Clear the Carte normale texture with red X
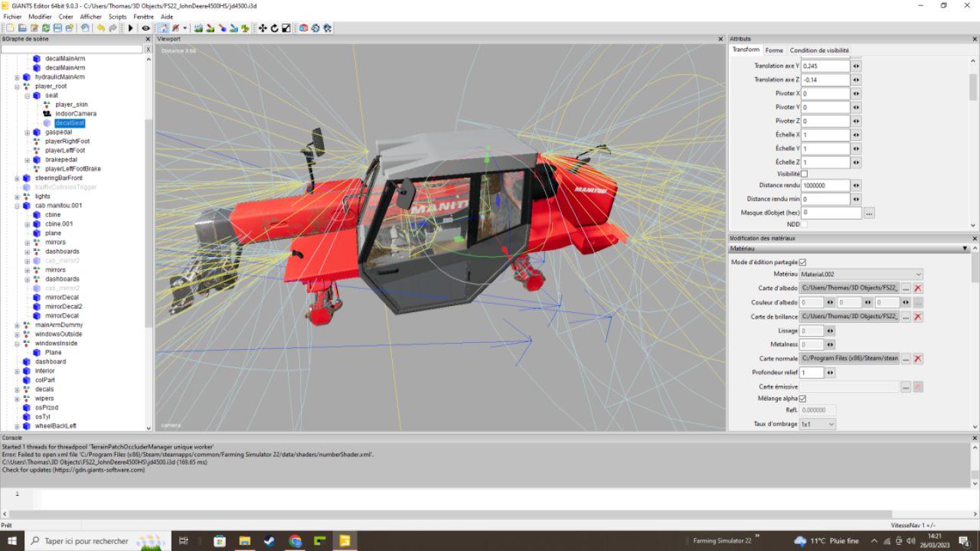Viewport: 980px width, 551px height. pos(918,358)
